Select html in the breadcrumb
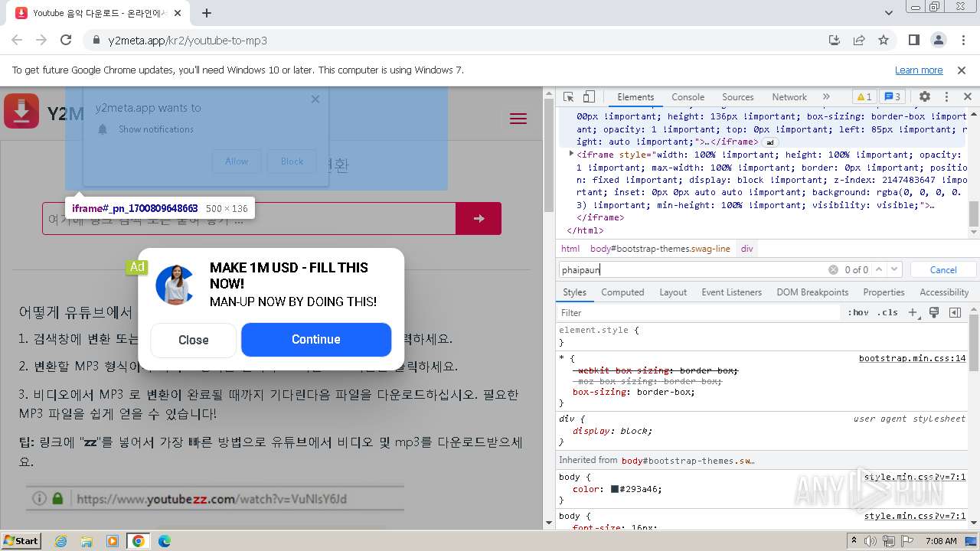980x551 pixels. 570,249
